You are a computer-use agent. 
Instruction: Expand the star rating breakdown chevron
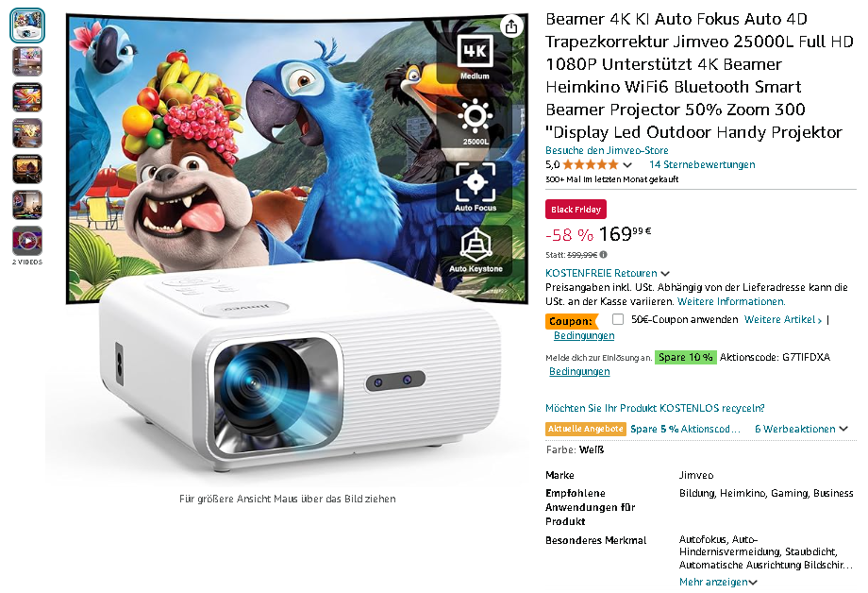pyautogui.click(x=627, y=164)
